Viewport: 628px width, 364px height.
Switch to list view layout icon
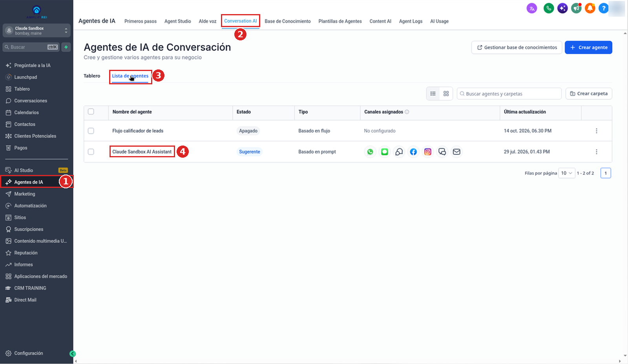click(x=433, y=94)
